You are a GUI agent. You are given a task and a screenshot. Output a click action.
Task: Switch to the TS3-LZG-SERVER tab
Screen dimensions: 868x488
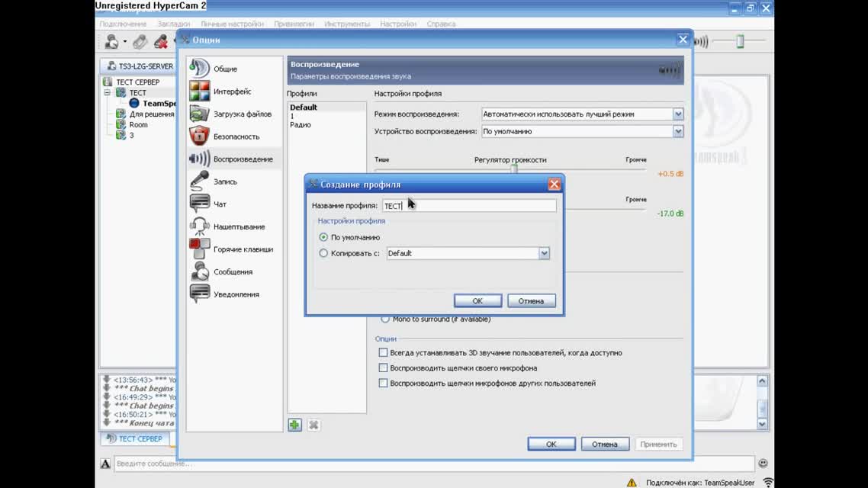pos(140,66)
